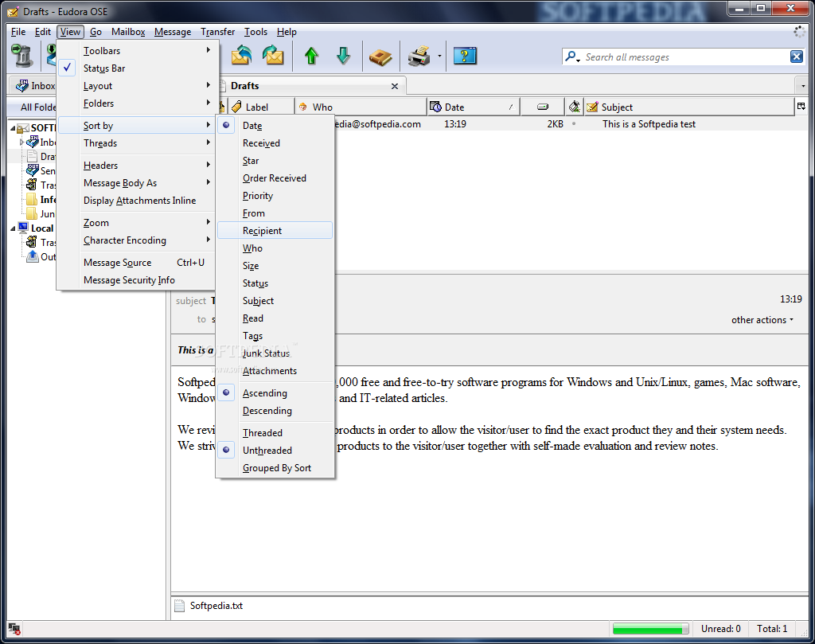Click the blue Help question mark icon
815x644 pixels.
tap(465, 56)
